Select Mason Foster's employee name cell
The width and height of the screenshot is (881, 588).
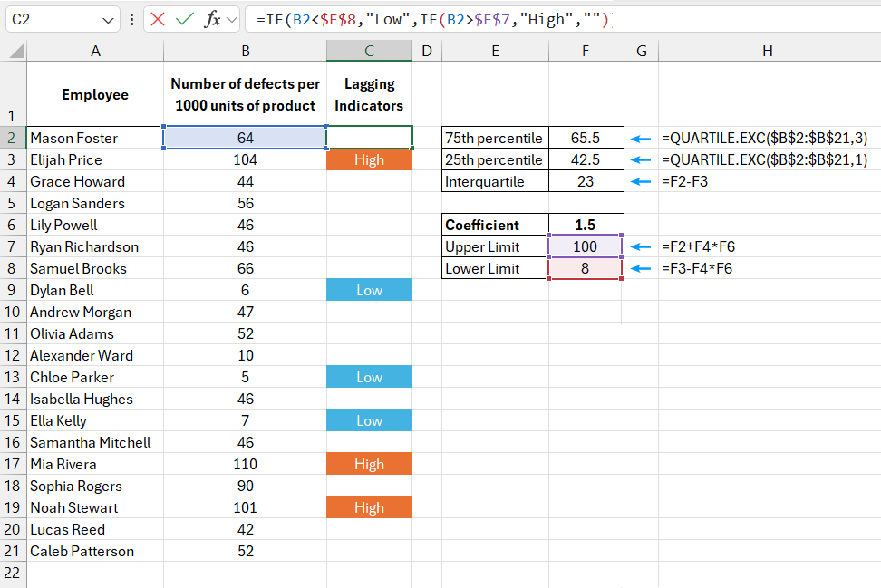point(95,138)
